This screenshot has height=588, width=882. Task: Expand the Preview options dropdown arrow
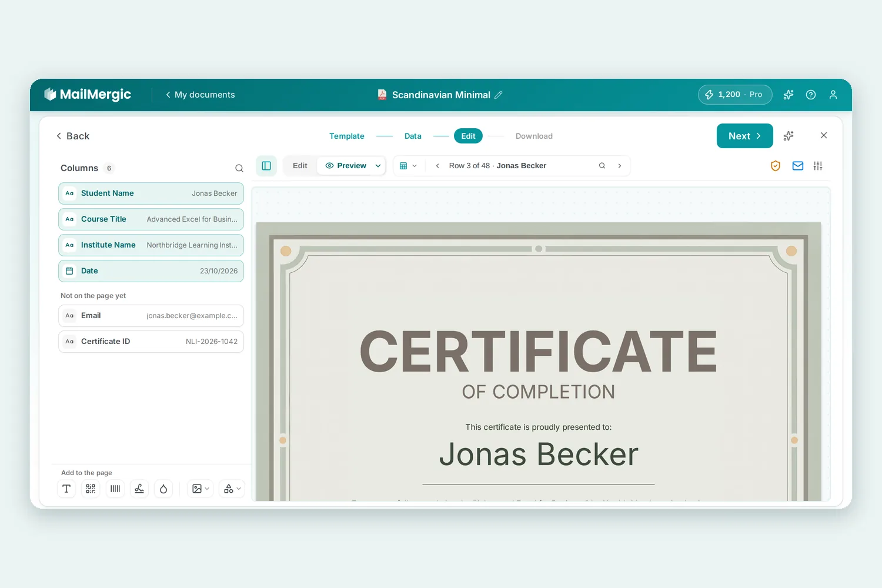(378, 166)
